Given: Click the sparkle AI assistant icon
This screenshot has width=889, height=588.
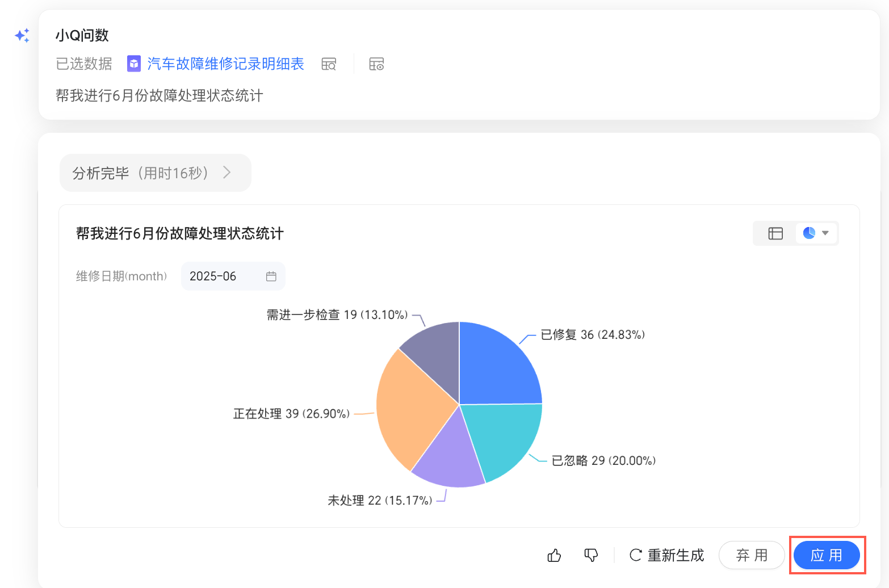Looking at the screenshot, I should [22, 36].
